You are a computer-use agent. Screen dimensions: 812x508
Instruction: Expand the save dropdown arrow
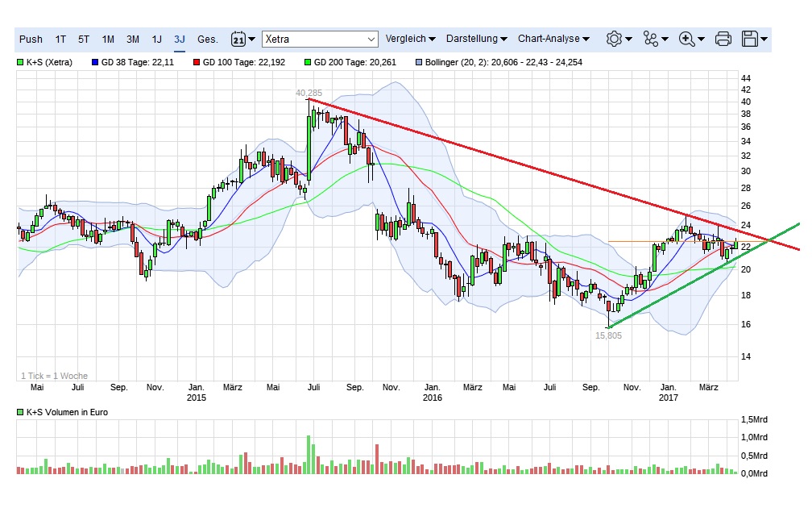coord(764,39)
